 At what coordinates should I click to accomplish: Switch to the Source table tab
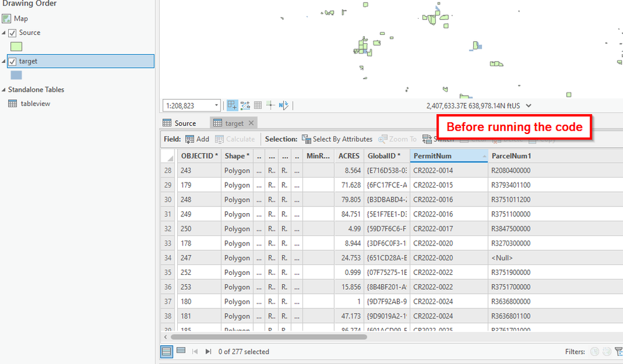180,123
